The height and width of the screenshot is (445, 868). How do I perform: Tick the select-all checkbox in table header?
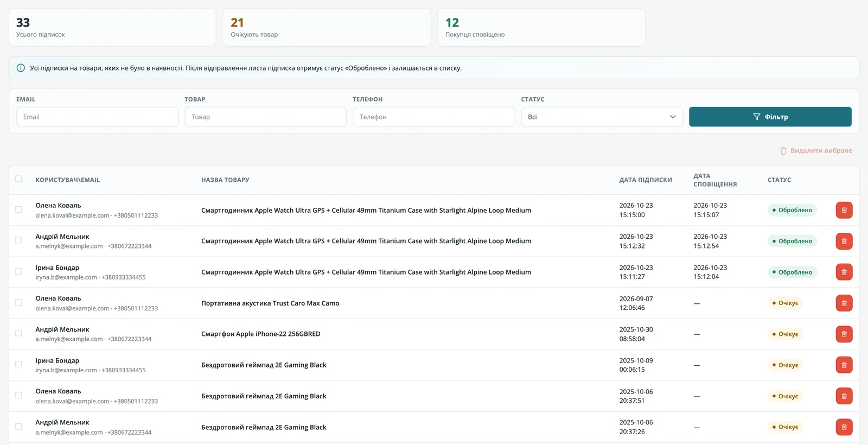pos(18,179)
